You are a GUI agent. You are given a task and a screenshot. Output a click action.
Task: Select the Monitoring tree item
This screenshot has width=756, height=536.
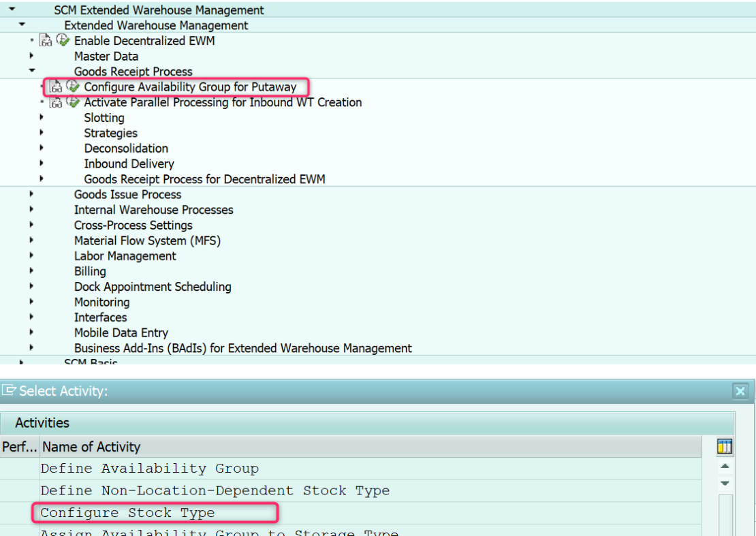click(x=101, y=302)
